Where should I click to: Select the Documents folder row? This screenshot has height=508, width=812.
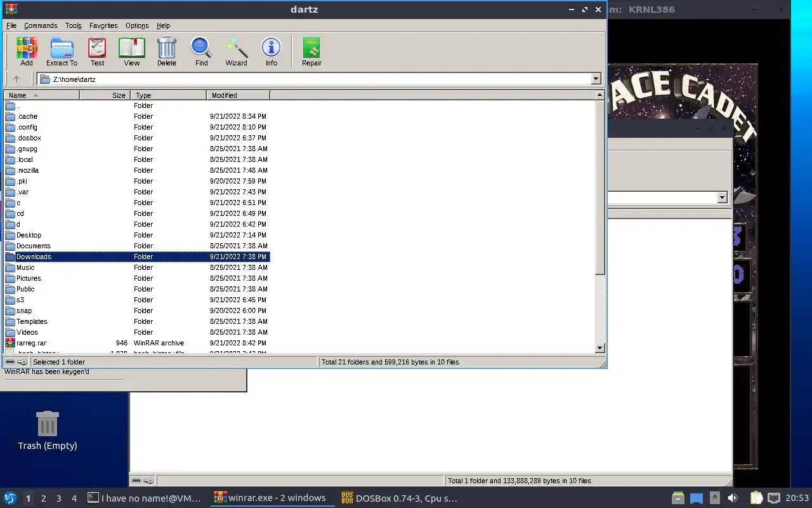tap(136, 246)
